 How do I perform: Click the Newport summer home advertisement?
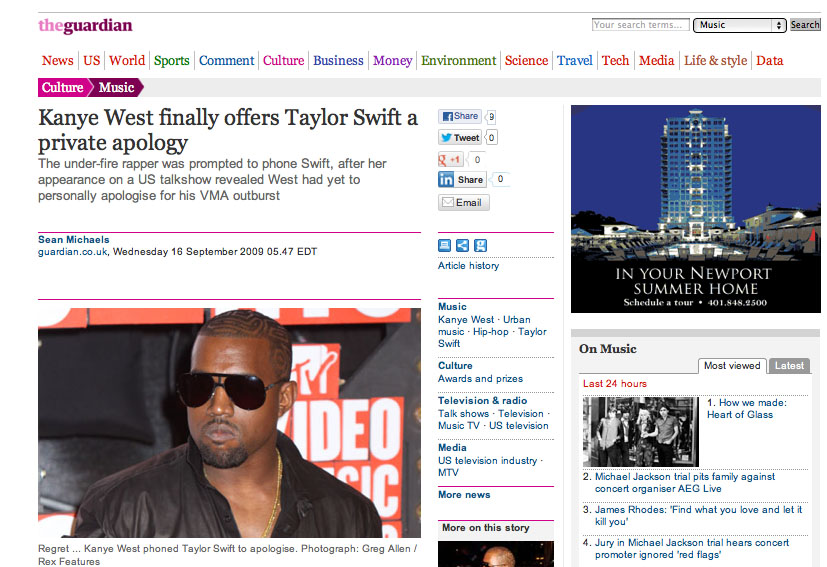(x=696, y=209)
